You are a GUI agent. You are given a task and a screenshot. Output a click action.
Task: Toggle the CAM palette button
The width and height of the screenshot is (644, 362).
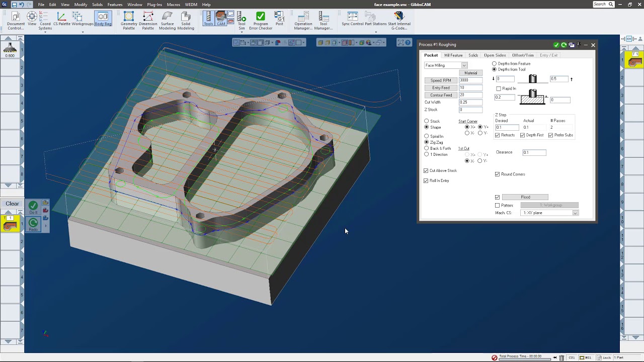221,19
